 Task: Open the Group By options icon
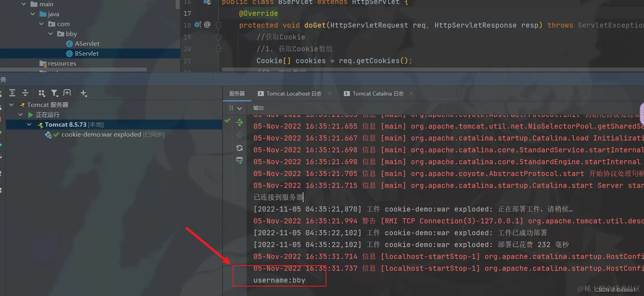41,93
